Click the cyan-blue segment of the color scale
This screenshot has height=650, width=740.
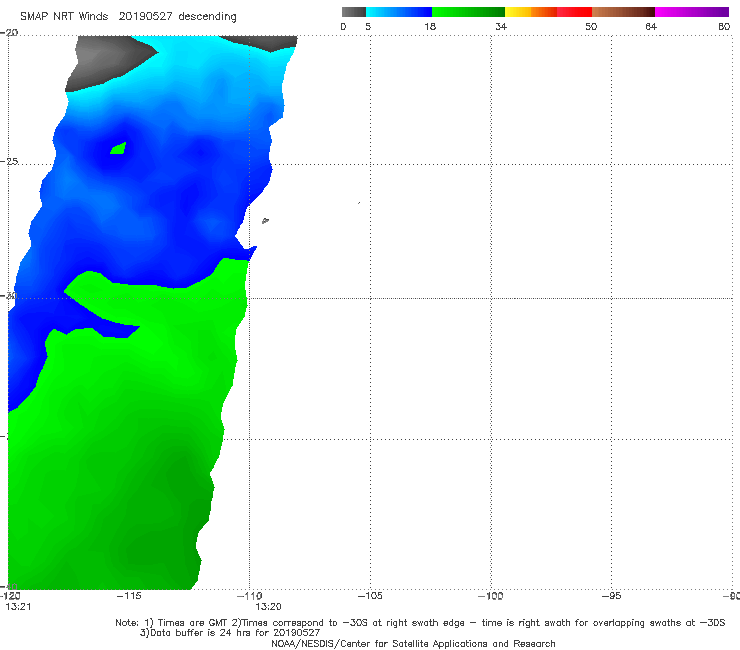[x=399, y=12]
